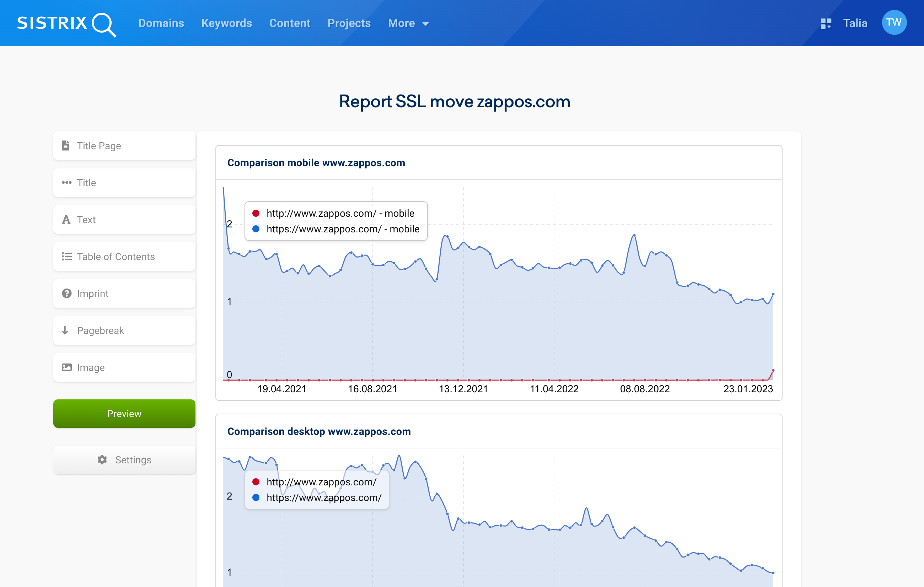This screenshot has width=924, height=587.
Task: Click the Pagebreak down arrow icon
Action: (65, 330)
